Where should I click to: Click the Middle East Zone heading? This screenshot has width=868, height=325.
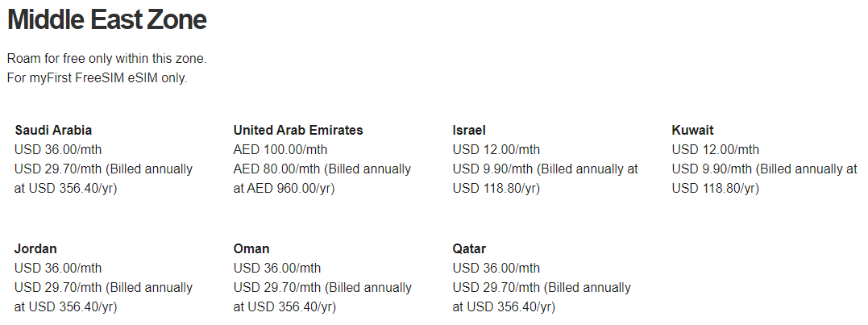pos(106,19)
